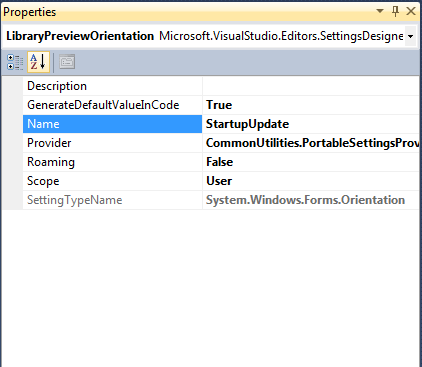Click the SettingTypeName property label

pos(74,200)
